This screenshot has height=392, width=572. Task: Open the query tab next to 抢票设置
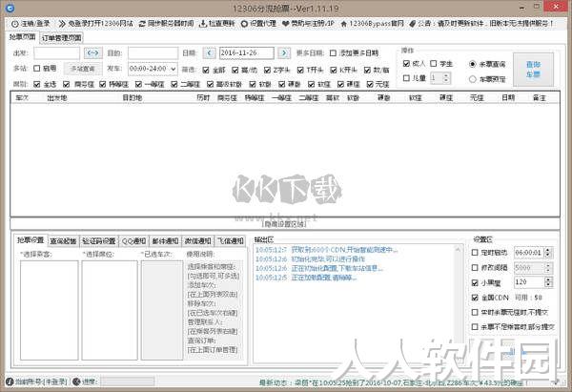click(63, 241)
